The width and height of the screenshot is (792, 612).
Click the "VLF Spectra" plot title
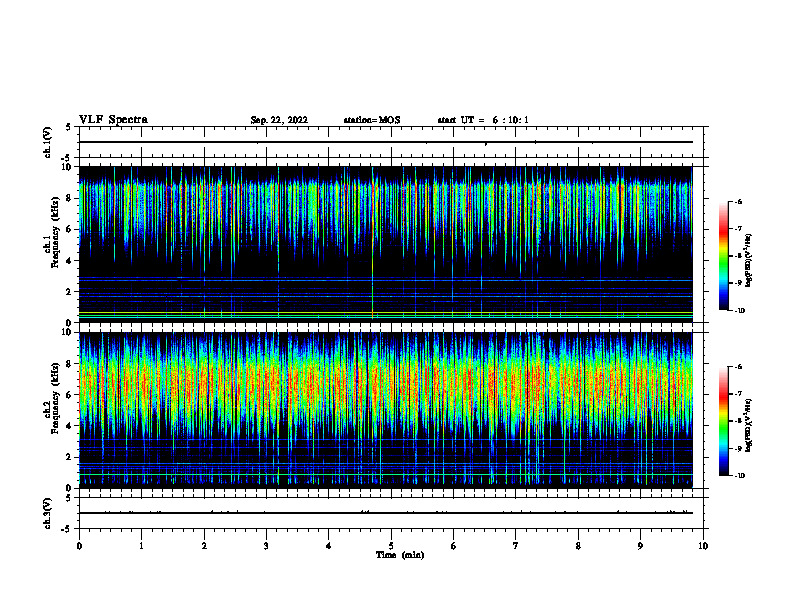[x=113, y=120]
